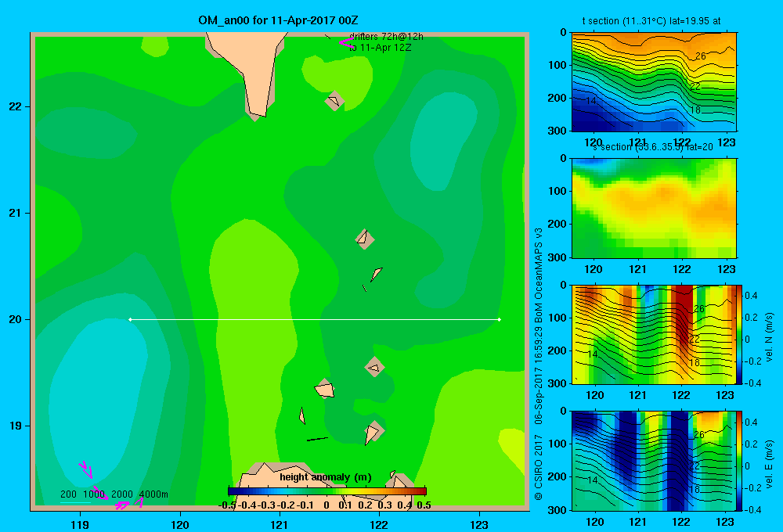Click the vel. E color scale bar
The image size is (783, 532).
[740, 461]
